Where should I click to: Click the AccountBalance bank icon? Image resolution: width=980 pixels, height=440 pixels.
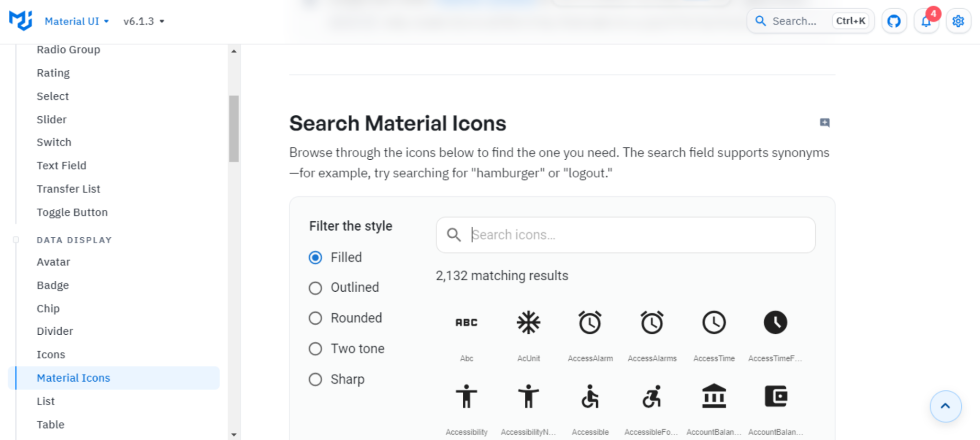pos(713,396)
